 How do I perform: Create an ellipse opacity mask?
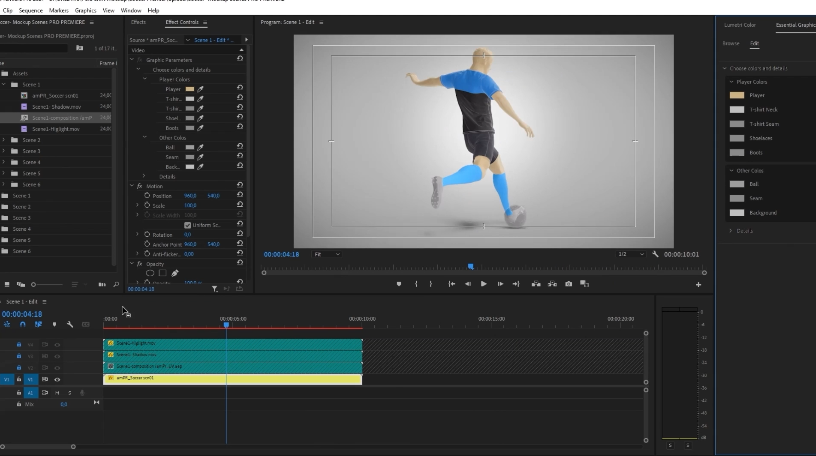click(x=150, y=273)
